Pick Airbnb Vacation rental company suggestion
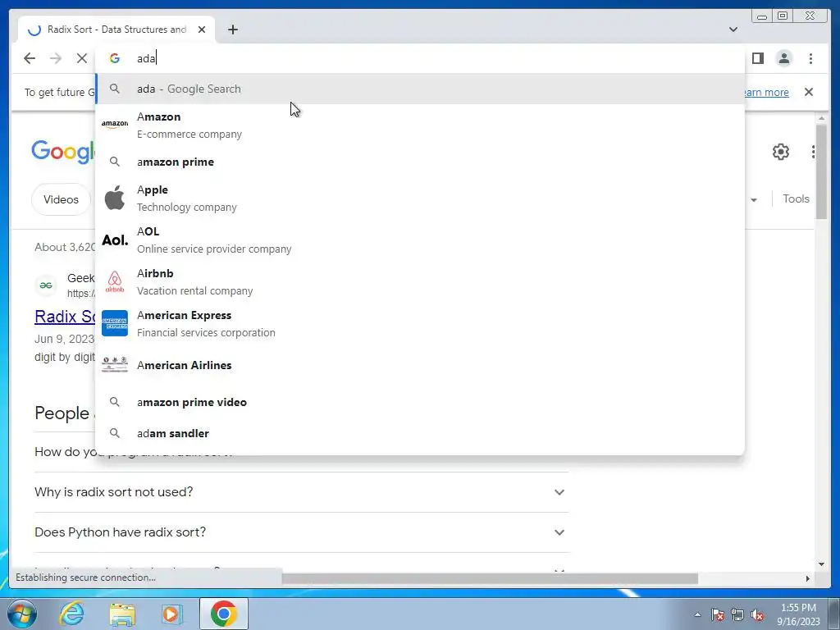 pos(420,282)
